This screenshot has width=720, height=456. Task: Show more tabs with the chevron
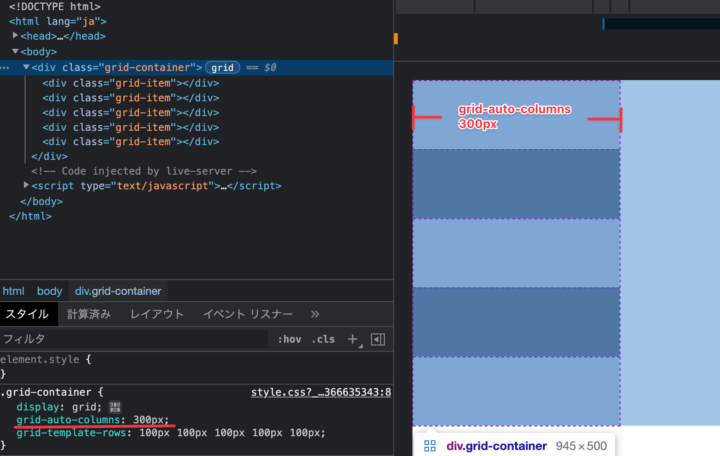[x=315, y=314]
